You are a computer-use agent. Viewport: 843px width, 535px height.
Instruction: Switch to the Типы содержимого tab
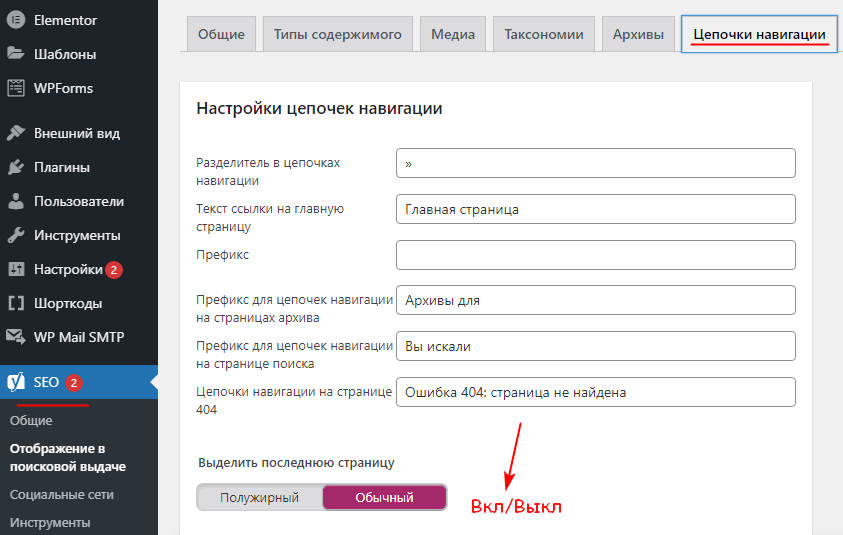[338, 34]
